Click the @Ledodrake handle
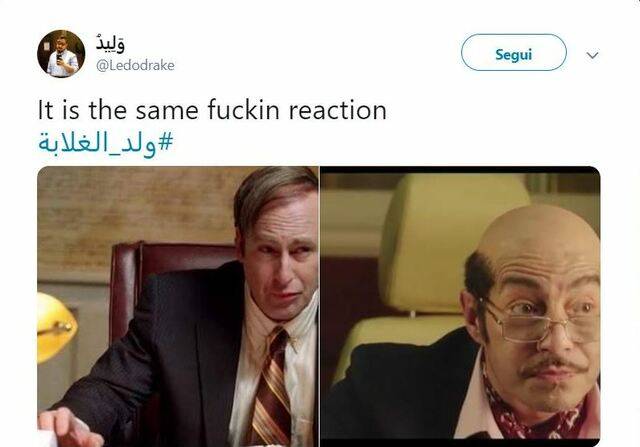640x447 pixels. pos(135,65)
